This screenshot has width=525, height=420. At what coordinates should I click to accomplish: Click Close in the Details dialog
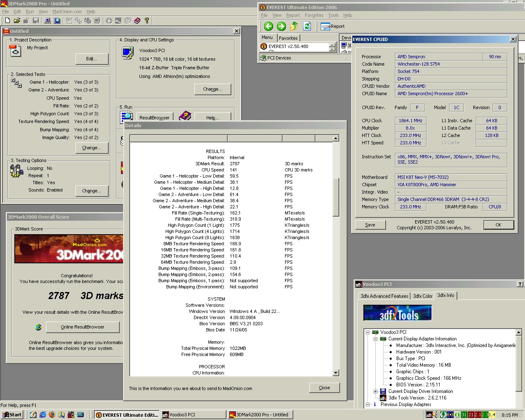tap(324, 388)
